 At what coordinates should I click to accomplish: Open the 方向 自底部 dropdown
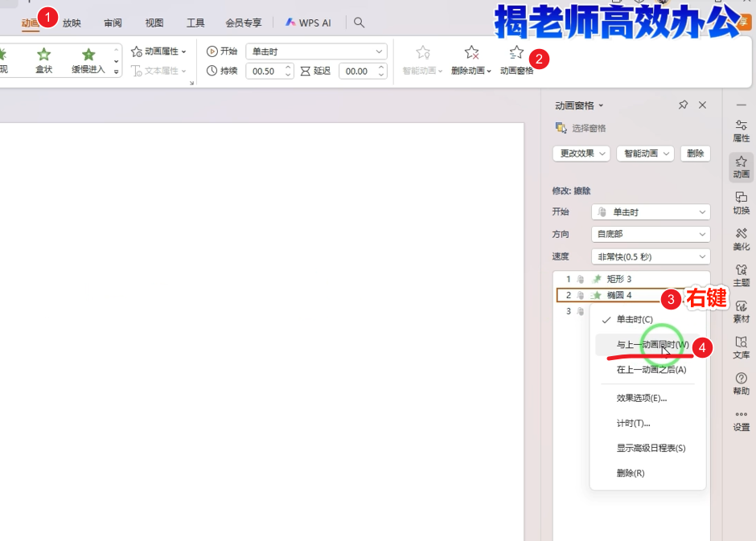coord(650,234)
